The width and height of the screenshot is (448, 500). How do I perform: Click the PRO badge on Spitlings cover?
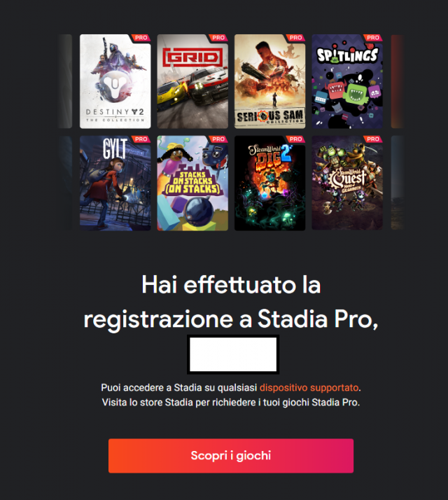[x=373, y=38]
